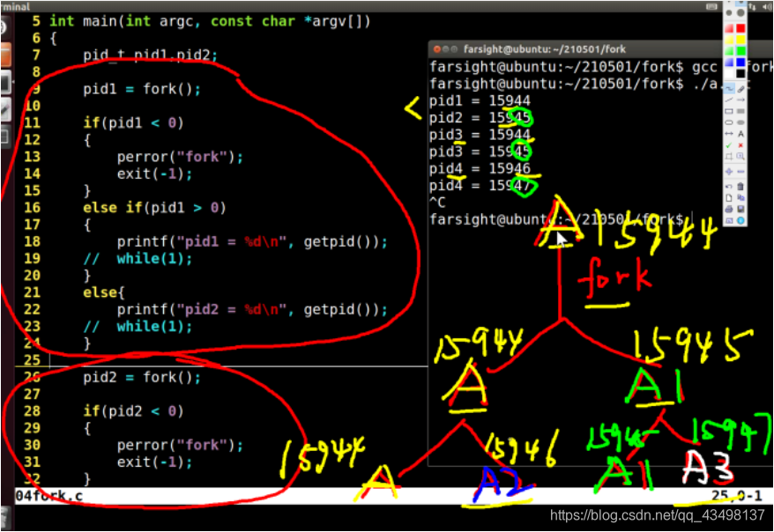Screen dimensions: 774x532
Task: Click the bottom-left screen capture icon
Action: coord(729,220)
